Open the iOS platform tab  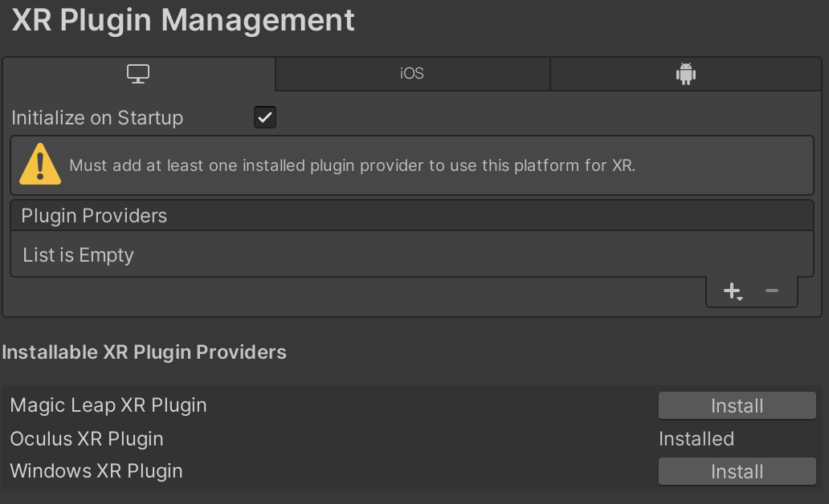pos(412,74)
